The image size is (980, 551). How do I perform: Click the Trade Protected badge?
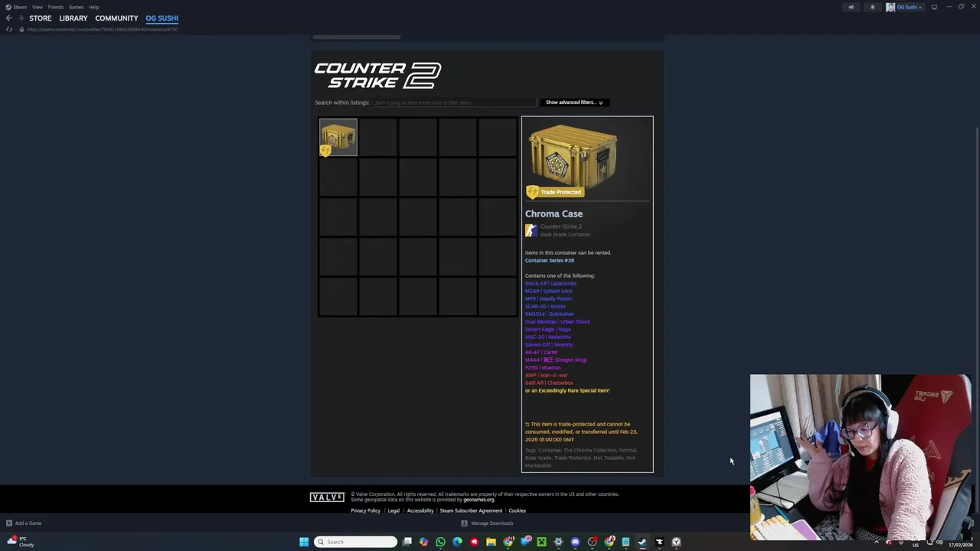point(555,192)
